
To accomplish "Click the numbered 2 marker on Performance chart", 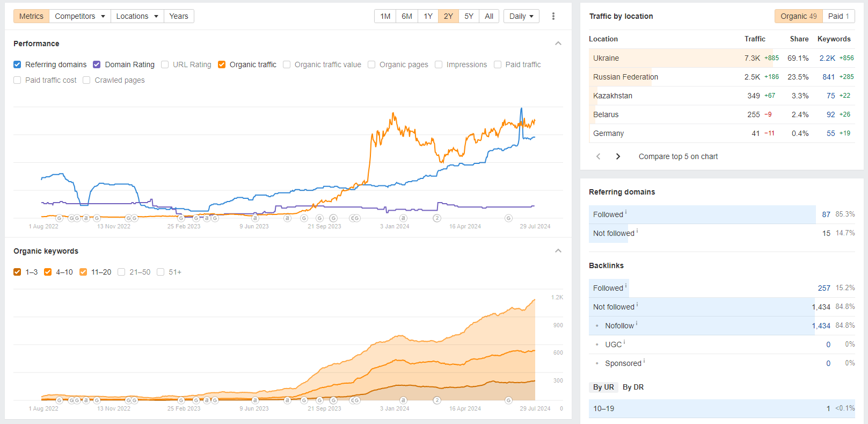I will coord(437,218).
